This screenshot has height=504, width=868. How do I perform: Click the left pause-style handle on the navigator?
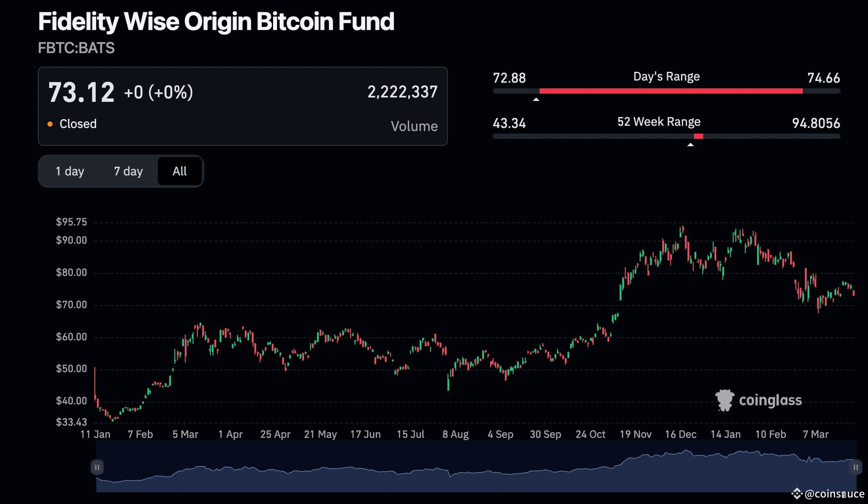coord(97,467)
